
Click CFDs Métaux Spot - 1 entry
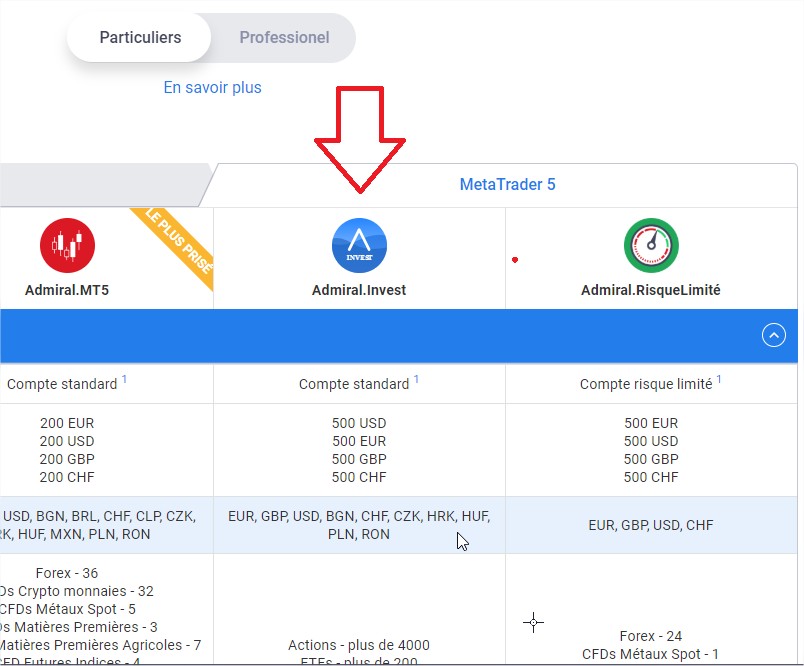click(650, 654)
